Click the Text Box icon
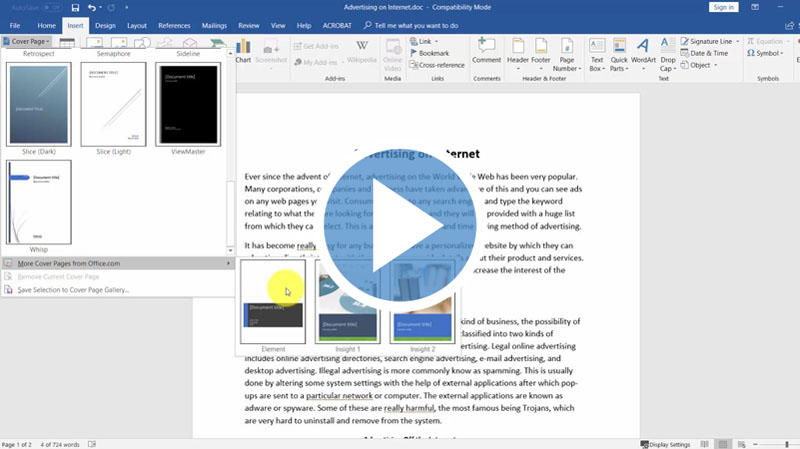The height and width of the screenshot is (449, 800). click(597, 51)
